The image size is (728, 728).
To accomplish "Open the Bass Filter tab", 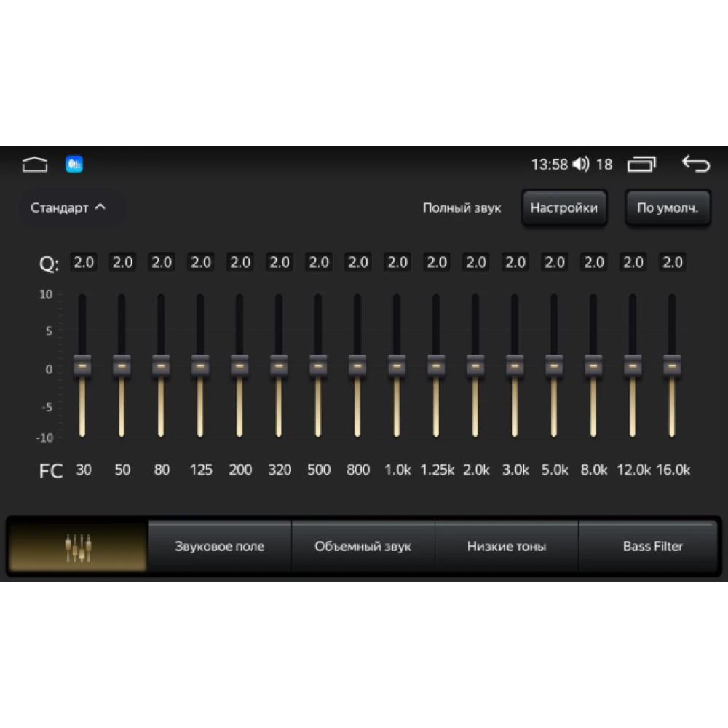I will click(652, 547).
